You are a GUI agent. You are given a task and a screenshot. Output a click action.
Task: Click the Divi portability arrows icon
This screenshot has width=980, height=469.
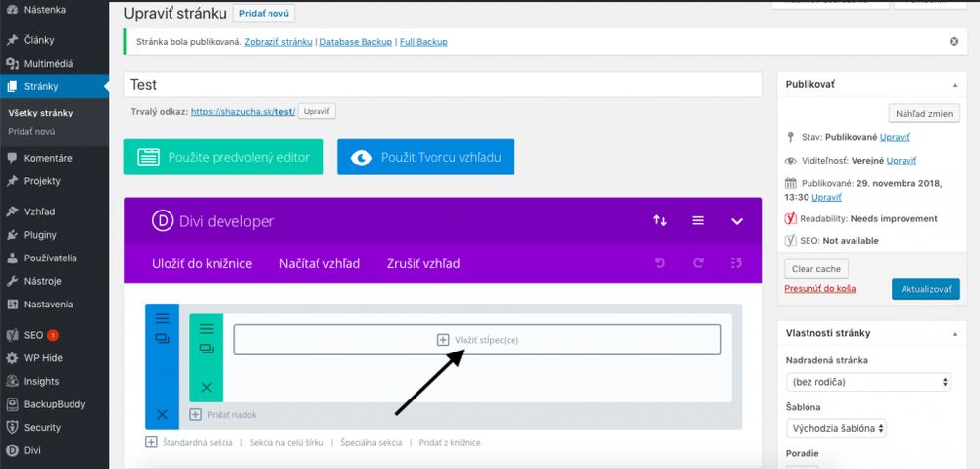pos(660,220)
